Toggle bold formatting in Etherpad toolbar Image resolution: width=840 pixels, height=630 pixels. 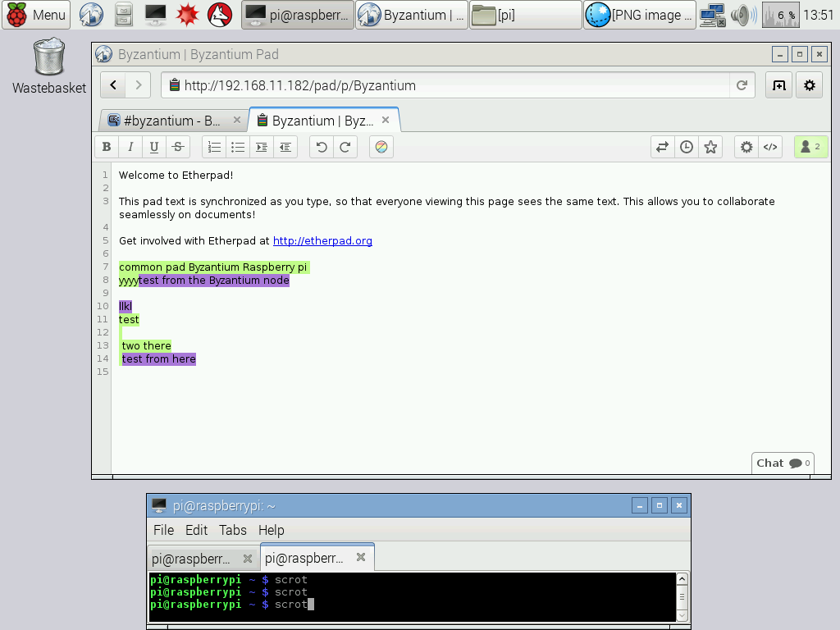click(107, 147)
